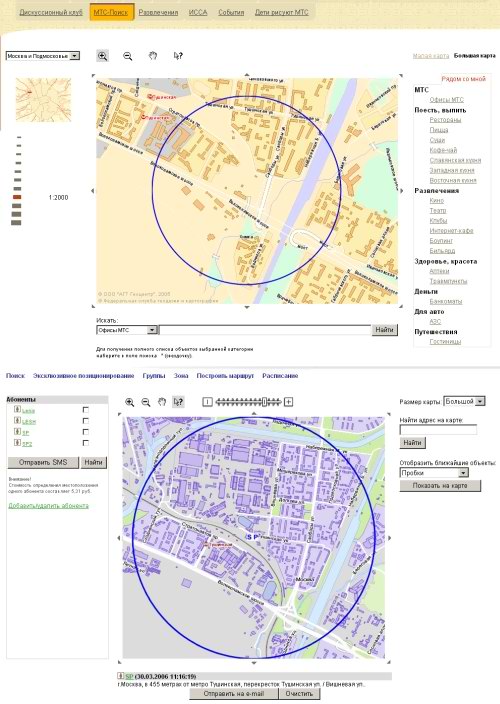Click the red 1:2000 scale level bar

tap(17, 197)
